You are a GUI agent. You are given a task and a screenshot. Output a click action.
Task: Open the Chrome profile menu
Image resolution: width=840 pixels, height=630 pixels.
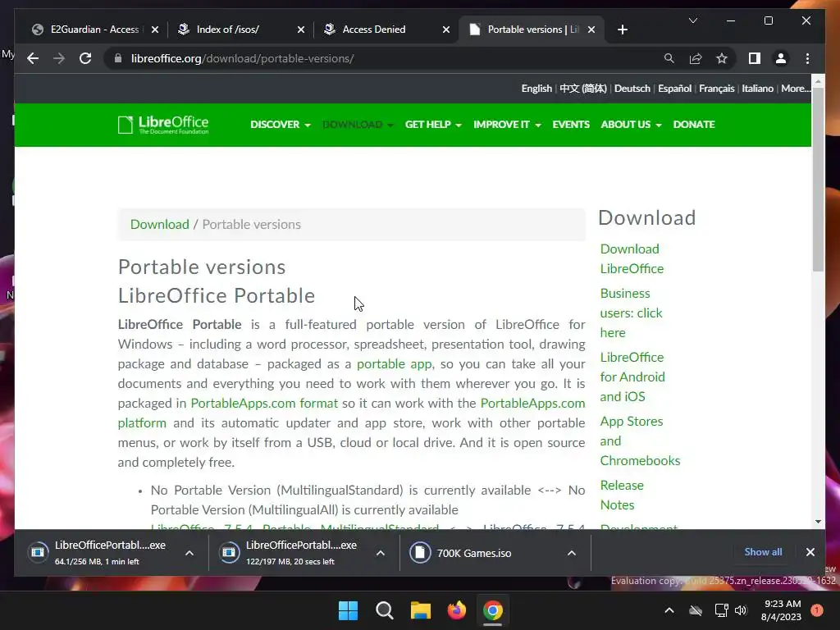[781, 58]
